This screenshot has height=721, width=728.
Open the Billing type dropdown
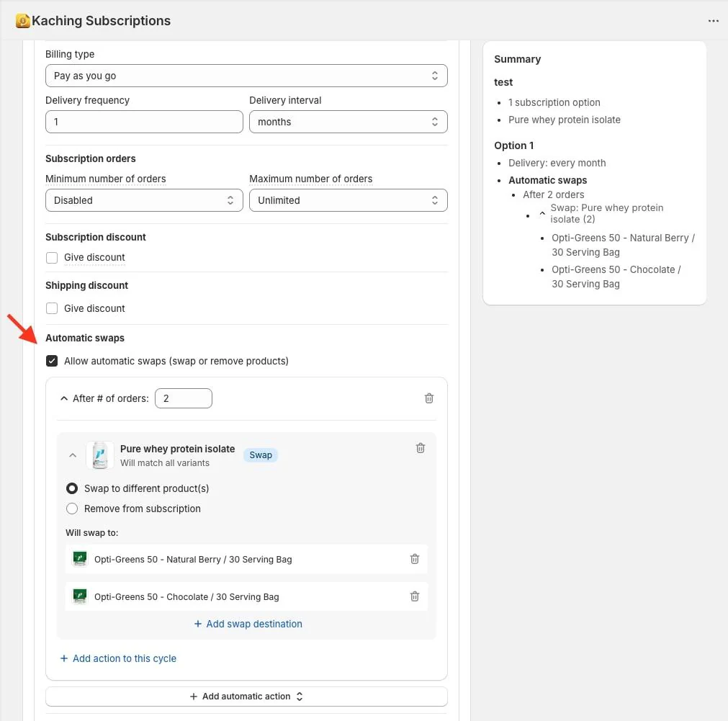246,76
